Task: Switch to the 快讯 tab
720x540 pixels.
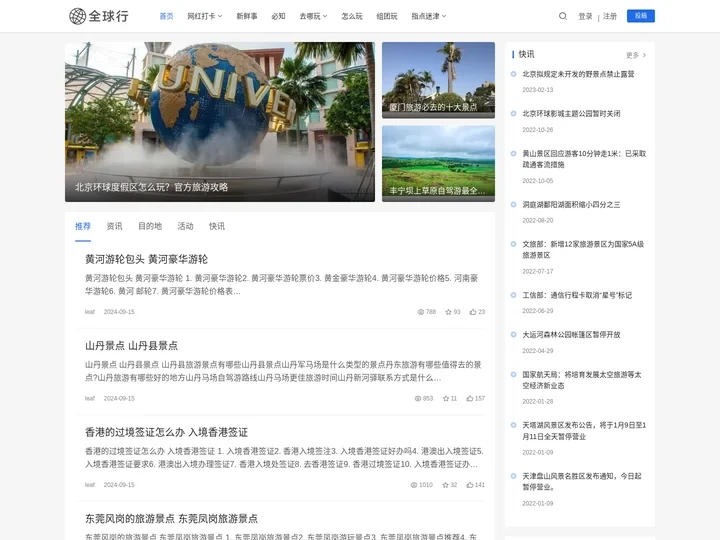Action: 217,226
